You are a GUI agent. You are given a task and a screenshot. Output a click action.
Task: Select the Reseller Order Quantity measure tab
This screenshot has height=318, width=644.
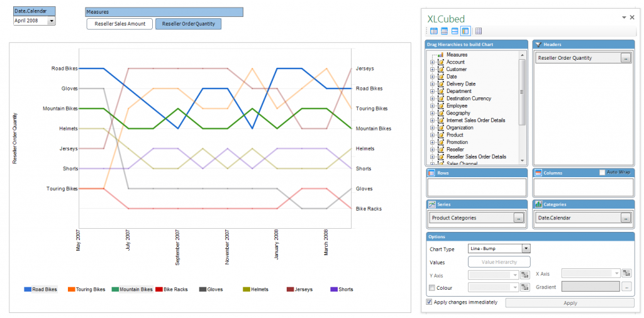pos(188,24)
